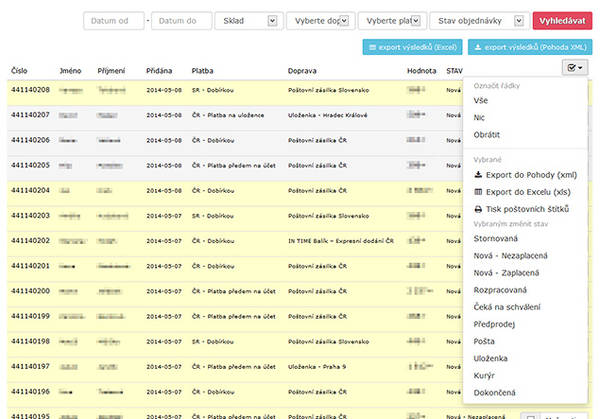Select Vše in mark rows menu

[481, 101]
